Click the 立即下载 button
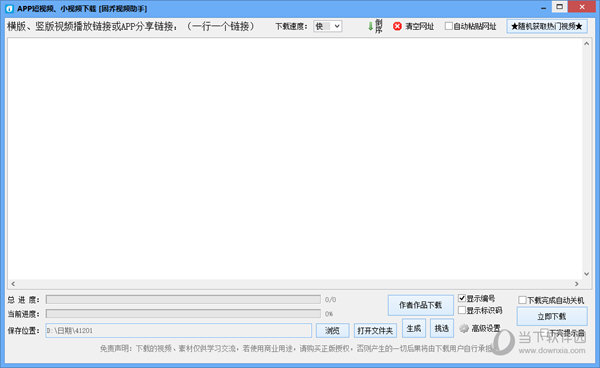Viewport: 600px width, 368px height. click(x=552, y=316)
